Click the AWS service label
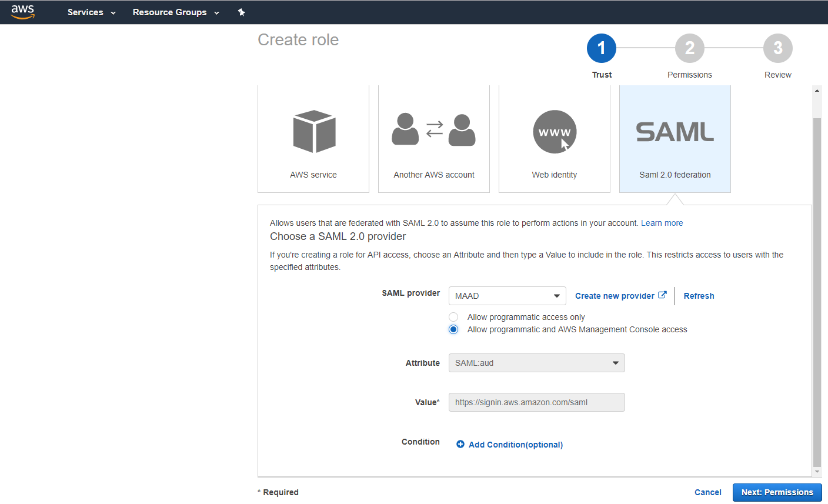The image size is (828, 504). point(313,175)
